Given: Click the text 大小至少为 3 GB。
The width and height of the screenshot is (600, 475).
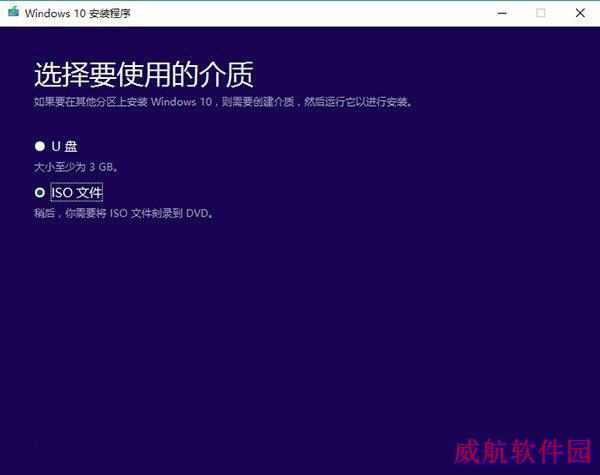Looking at the screenshot, I should pos(76,167).
